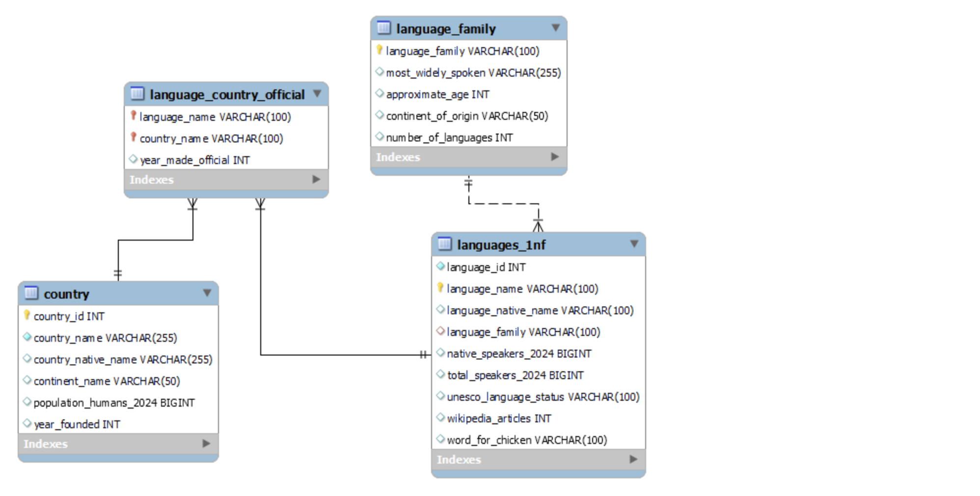Viewport: 980px width, 496px height.
Task: Select the population_humans_2024 column in country
Action: tap(113, 402)
